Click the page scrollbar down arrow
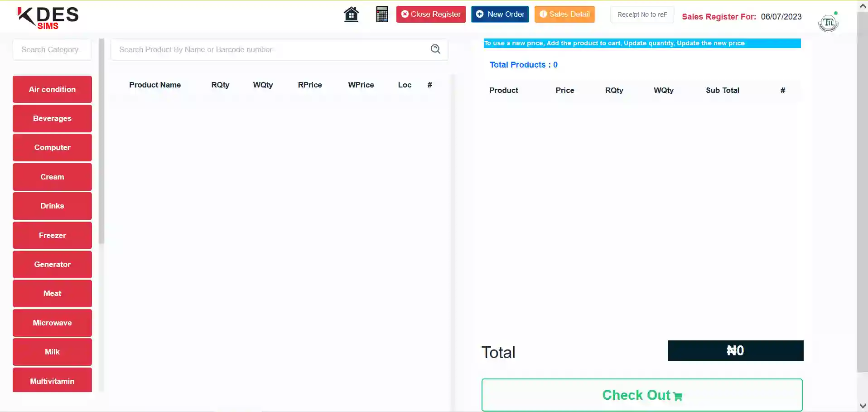Screen dimensions: 868x412 tap(863, 406)
